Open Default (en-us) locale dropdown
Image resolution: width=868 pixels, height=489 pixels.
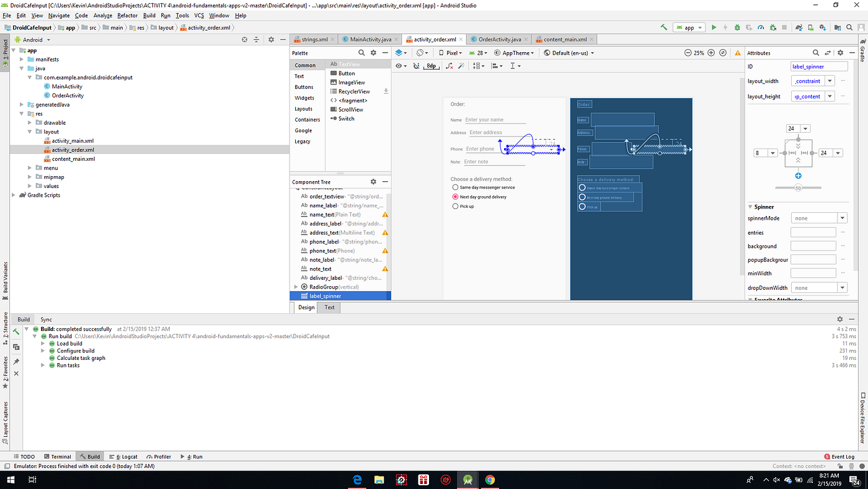[x=569, y=53]
